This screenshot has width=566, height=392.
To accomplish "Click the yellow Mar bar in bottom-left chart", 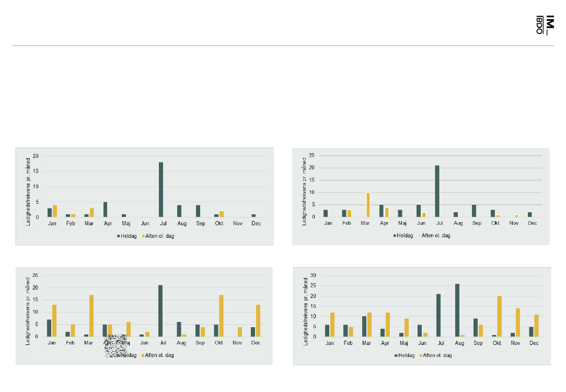I will point(91,316).
